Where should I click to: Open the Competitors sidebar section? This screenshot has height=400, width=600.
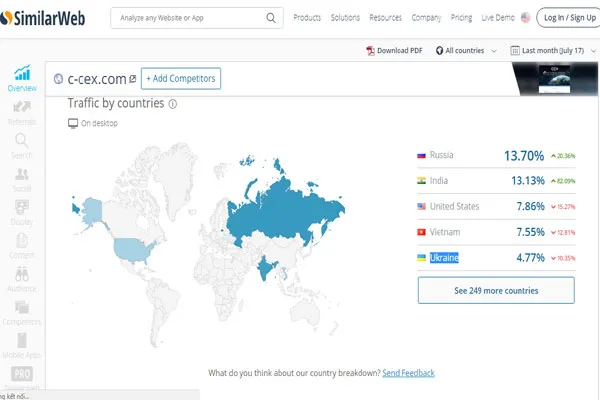pos(22,313)
